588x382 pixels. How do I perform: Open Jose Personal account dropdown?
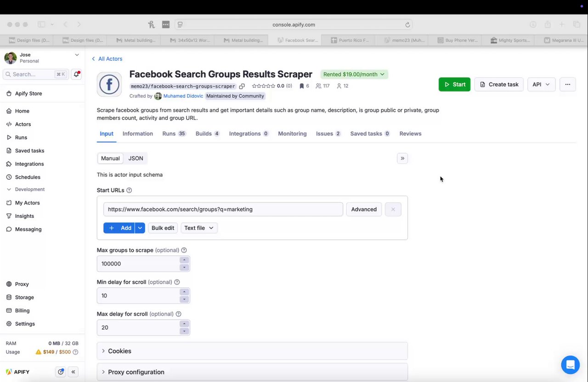(x=42, y=58)
